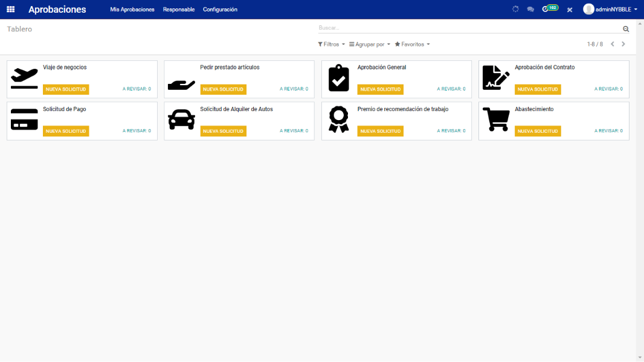Click Nueva Solicitud under Solicitud de Pago

click(66, 131)
